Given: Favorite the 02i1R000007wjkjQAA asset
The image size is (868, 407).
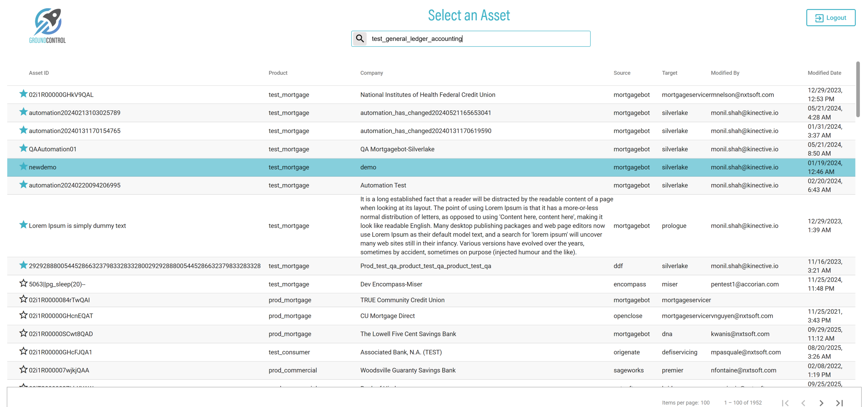Looking at the screenshot, I should (23, 369).
